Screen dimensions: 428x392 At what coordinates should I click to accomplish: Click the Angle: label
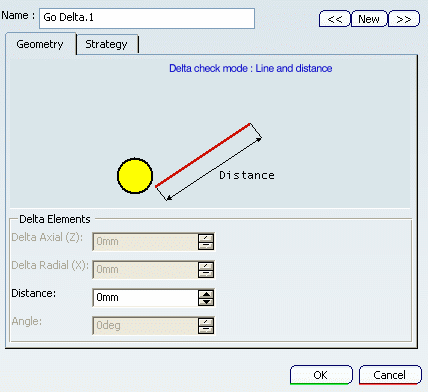[27, 321]
